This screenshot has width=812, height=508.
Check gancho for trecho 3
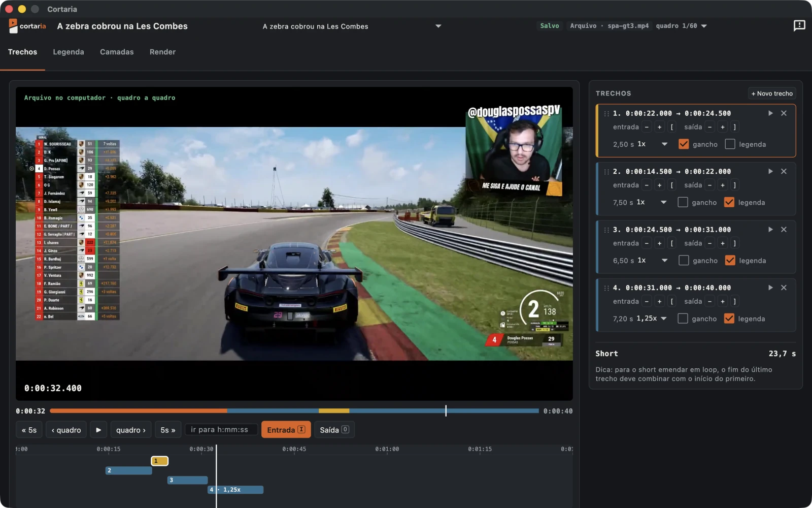684,261
